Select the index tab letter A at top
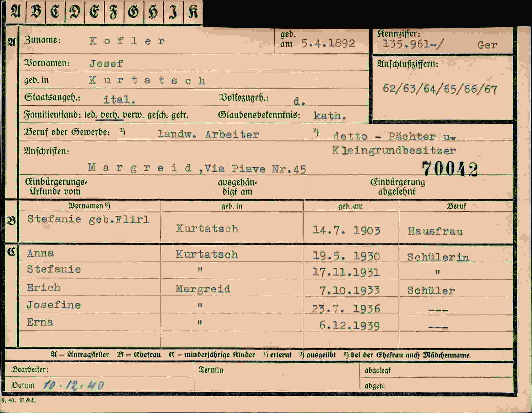This screenshot has height=413, width=532. [16, 12]
